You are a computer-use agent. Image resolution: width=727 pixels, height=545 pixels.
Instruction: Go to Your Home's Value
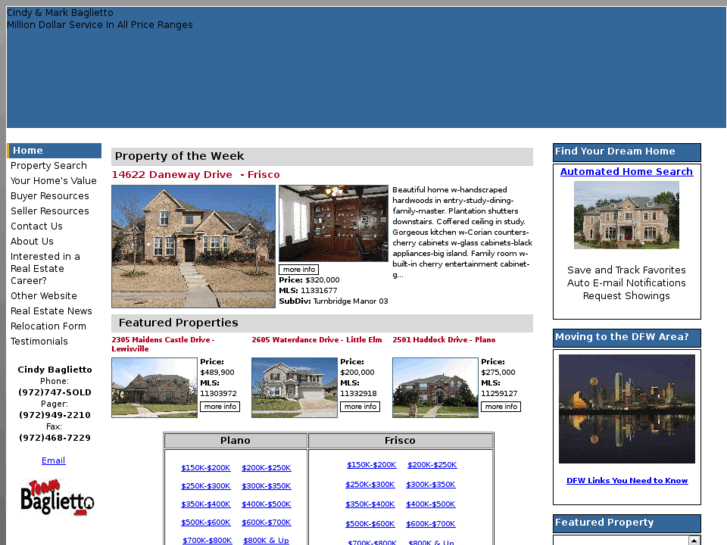(53, 181)
